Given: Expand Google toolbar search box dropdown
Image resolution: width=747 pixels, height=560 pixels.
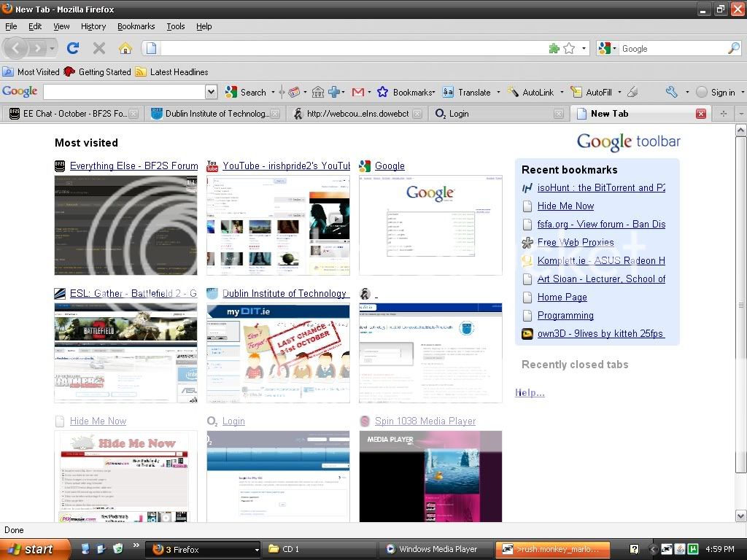Looking at the screenshot, I should (211, 92).
